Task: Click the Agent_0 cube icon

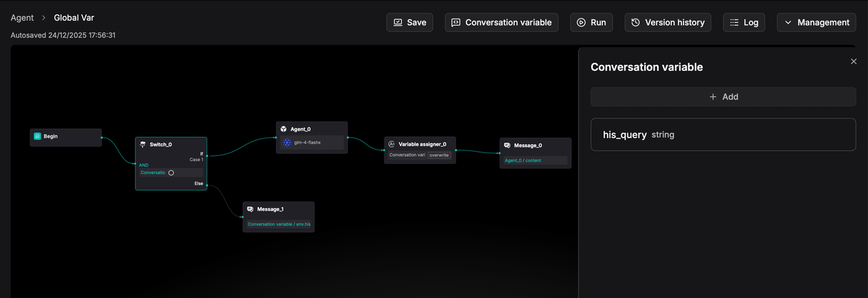Action: (283, 129)
